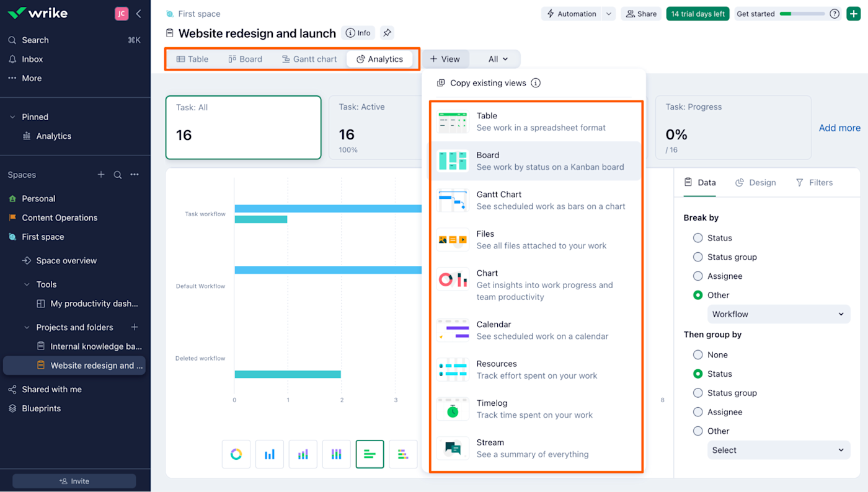
Task: Open the Design tab in side panel
Action: click(x=755, y=183)
